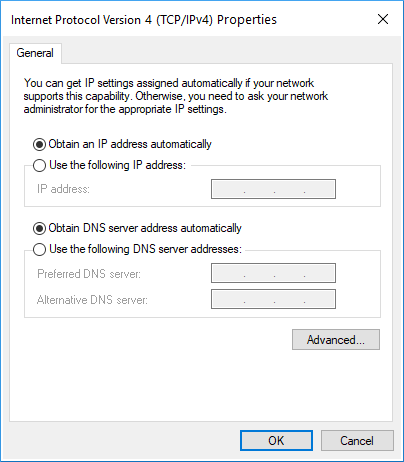The image size is (404, 462).
Task: Select the General tab
Action: (x=35, y=53)
